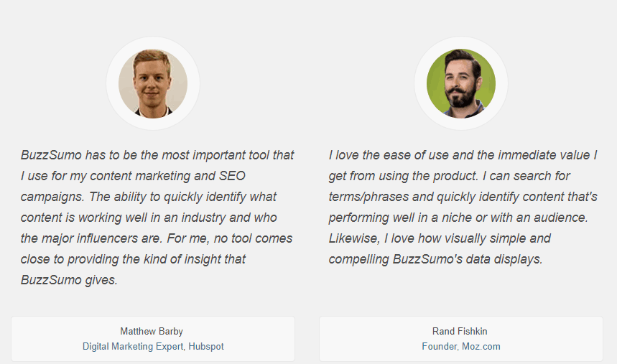617x364 pixels.
Task: Open the Founder, Moz.com link
Action: 461,346
